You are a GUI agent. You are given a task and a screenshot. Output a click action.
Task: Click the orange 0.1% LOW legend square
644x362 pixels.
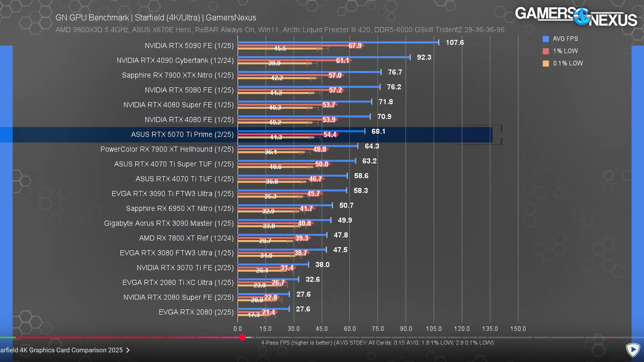(x=546, y=63)
